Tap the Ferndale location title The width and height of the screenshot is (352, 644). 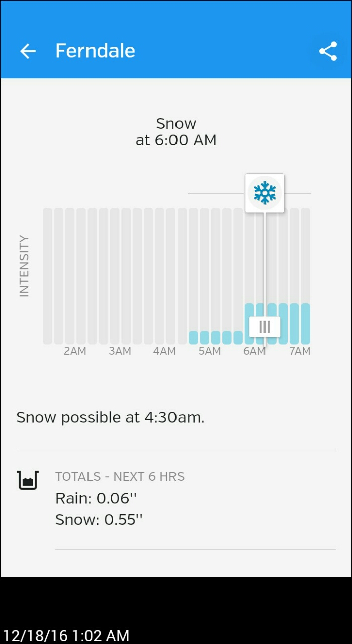tap(95, 51)
